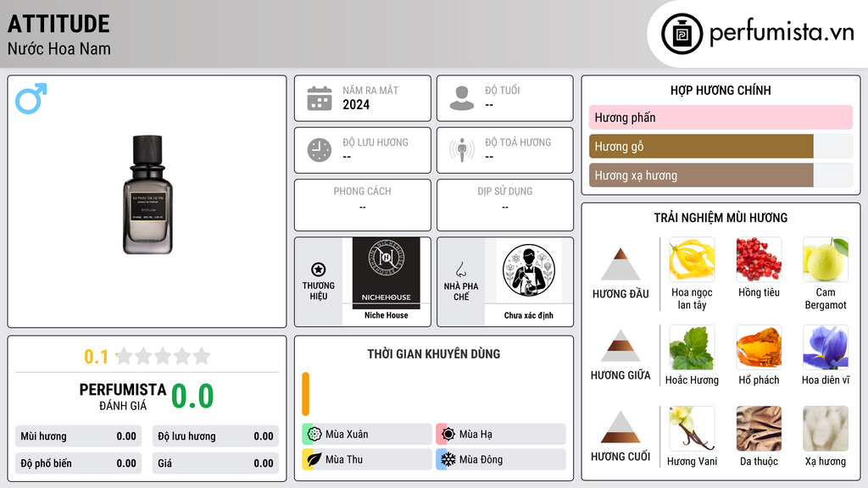Viewport: 868px width, 488px height.
Task: Click the Giá score row
Action: click(x=216, y=463)
